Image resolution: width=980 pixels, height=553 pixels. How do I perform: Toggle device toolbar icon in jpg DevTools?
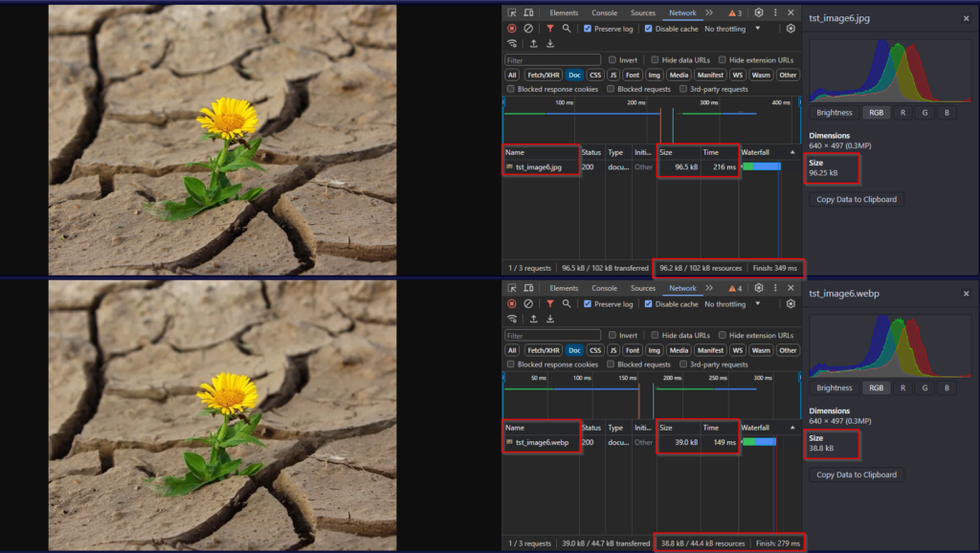pyautogui.click(x=528, y=12)
